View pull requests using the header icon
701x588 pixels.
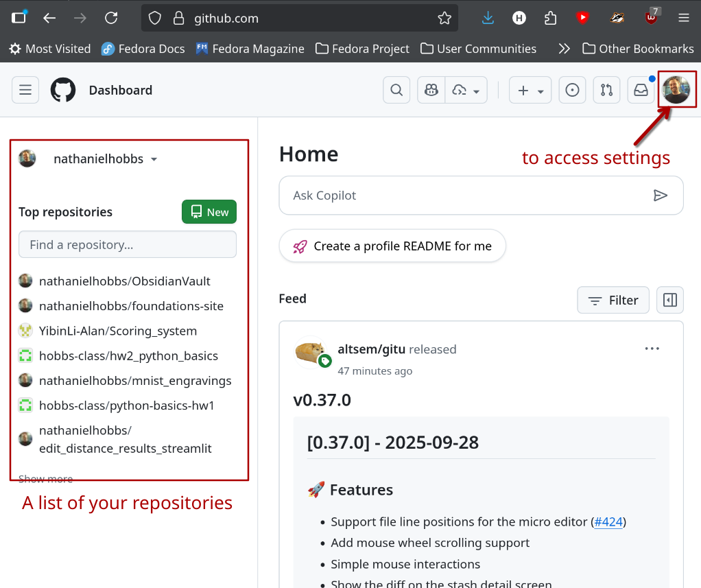click(x=606, y=89)
